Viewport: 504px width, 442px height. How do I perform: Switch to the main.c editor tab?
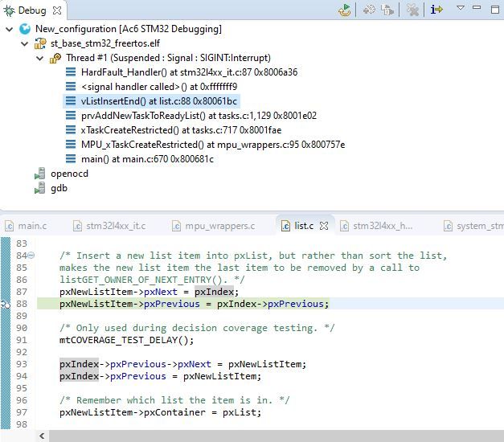point(26,226)
